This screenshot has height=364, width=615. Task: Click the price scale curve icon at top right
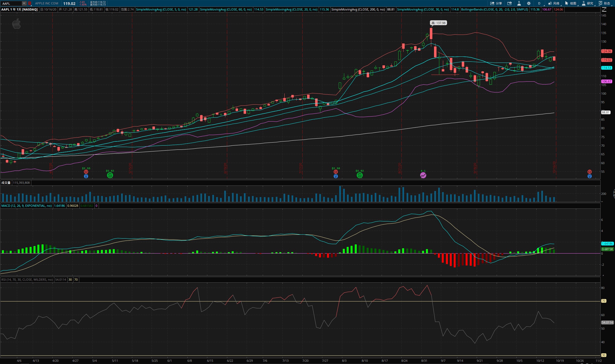pyautogui.click(x=604, y=9)
